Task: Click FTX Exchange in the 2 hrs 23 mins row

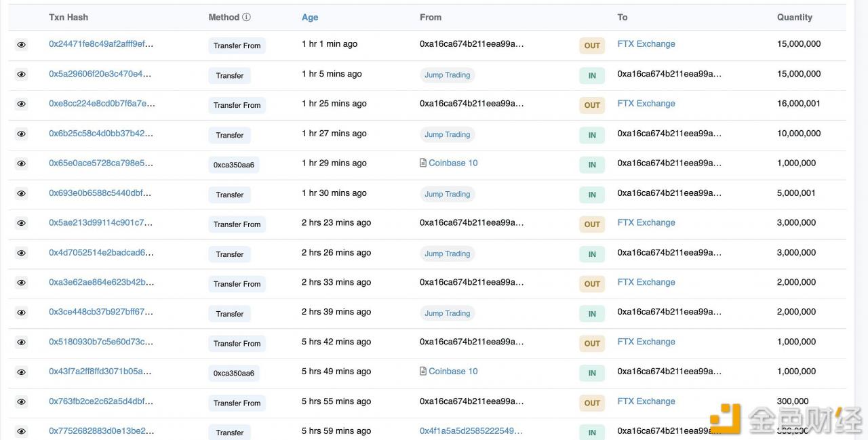Action: (x=646, y=223)
